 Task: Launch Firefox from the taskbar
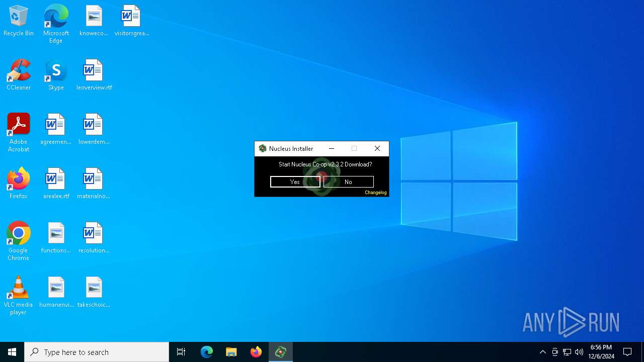pyautogui.click(x=256, y=352)
